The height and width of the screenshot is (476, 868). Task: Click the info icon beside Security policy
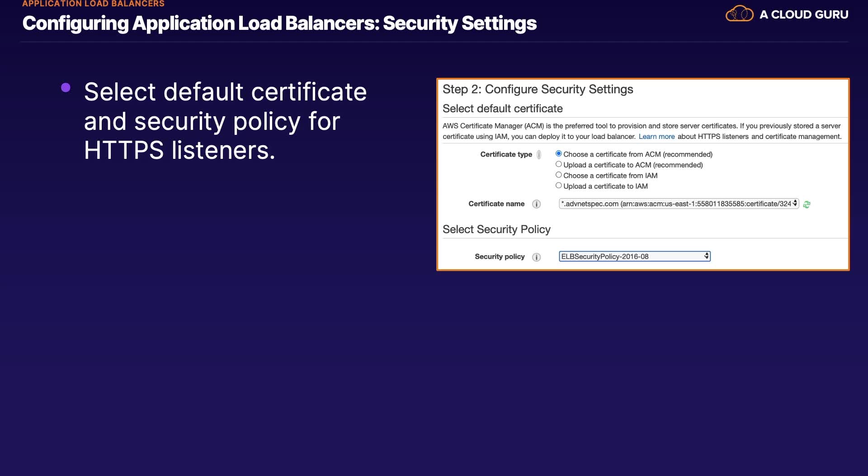tap(537, 257)
